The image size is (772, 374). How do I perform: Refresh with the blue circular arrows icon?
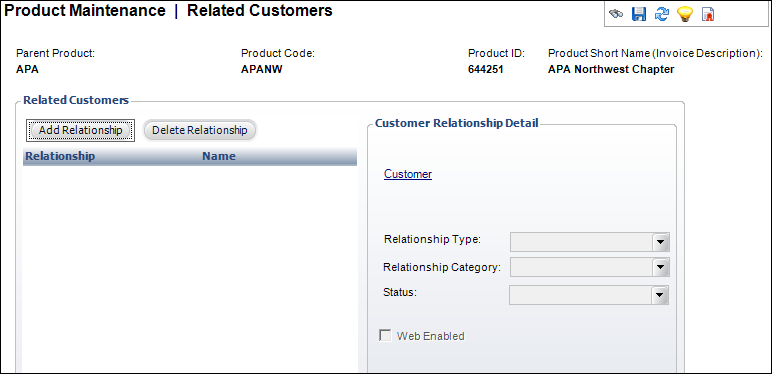[x=662, y=14]
